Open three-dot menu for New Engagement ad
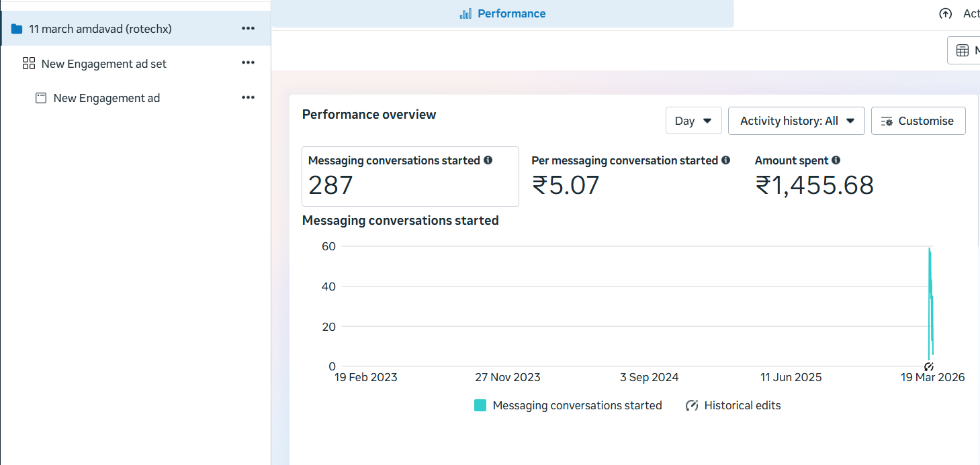Screen dimensions: 980x465 click(248, 98)
